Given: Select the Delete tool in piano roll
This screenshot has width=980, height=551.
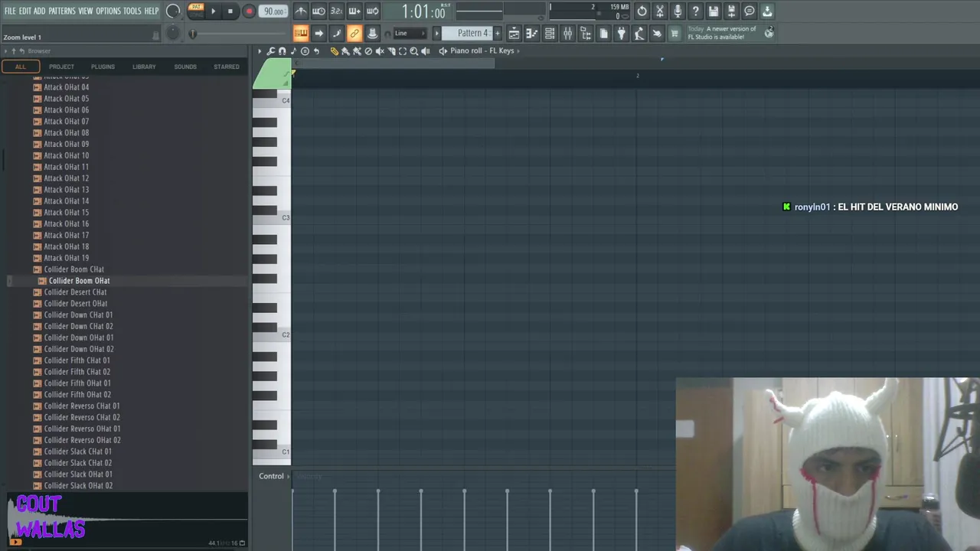Looking at the screenshot, I should [x=368, y=51].
